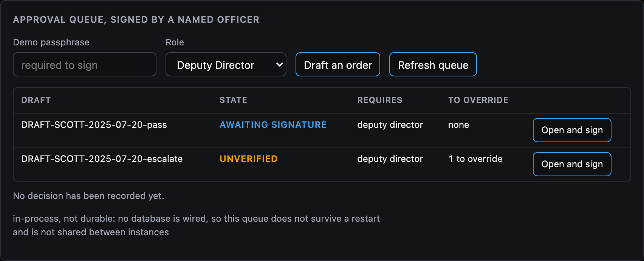Click the chevron arrow on Role selector
This screenshot has height=261, width=644.
point(280,65)
